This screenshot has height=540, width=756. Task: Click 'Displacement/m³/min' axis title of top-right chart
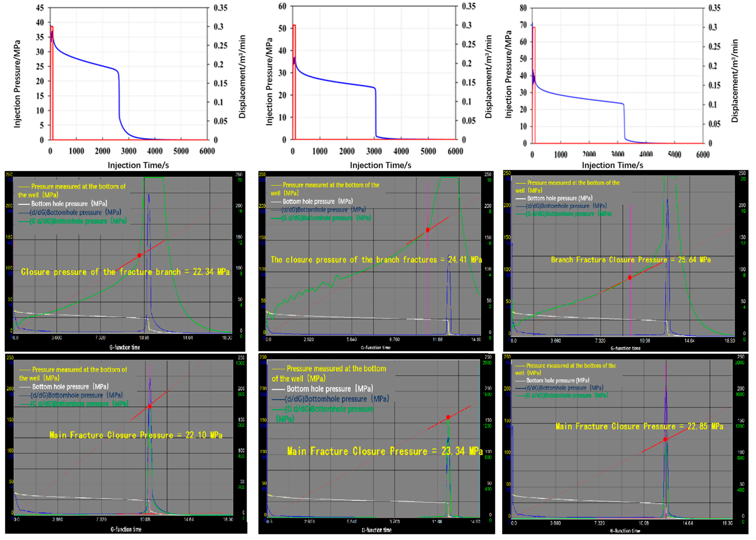pyautogui.click(x=734, y=81)
